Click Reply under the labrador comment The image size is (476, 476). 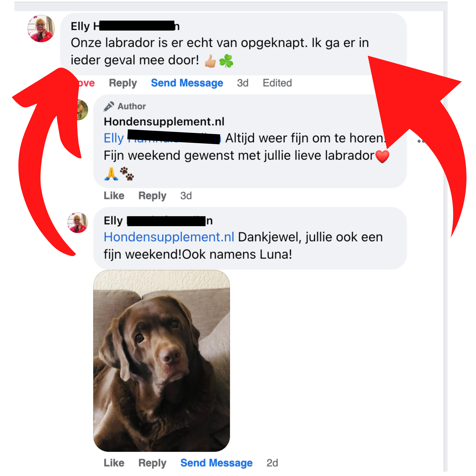(123, 83)
